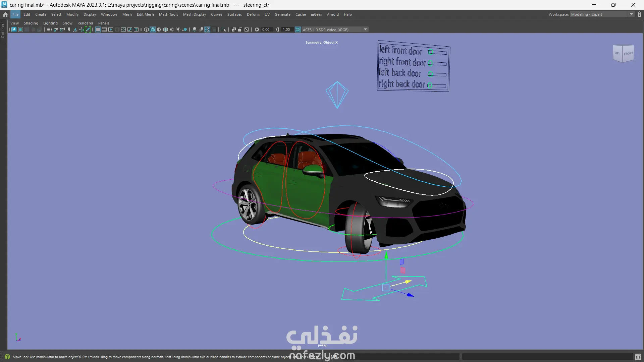
Task: Click the Use All Lights icon
Action: click(x=178, y=29)
